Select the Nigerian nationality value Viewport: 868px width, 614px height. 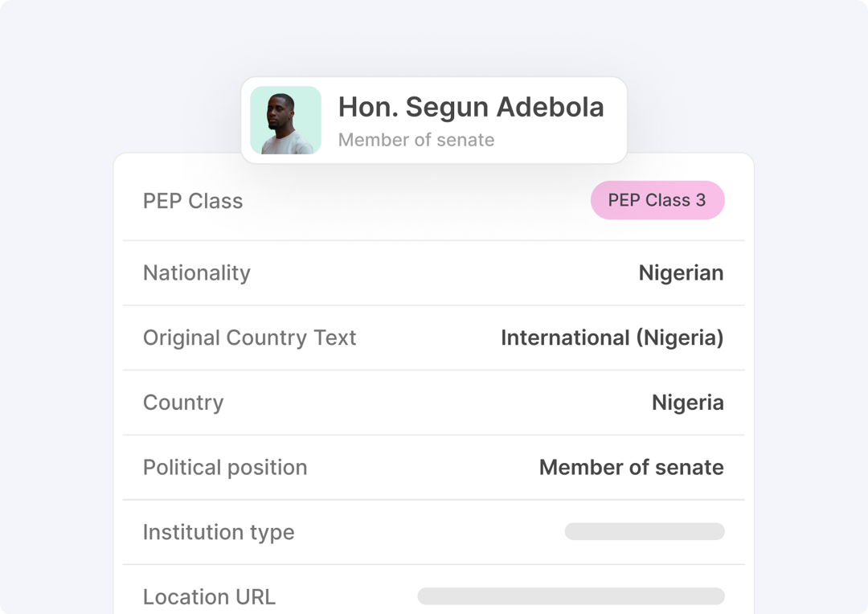681,273
